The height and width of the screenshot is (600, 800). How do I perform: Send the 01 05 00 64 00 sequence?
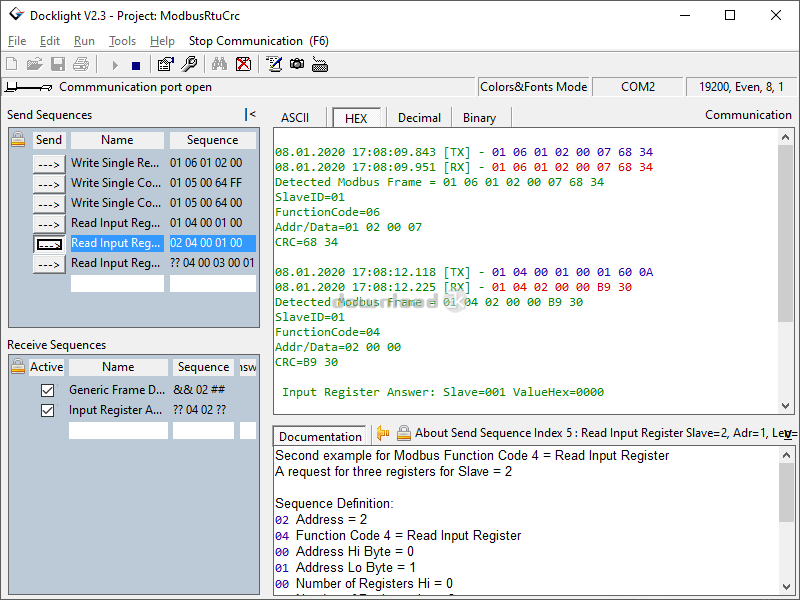tap(49, 204)
